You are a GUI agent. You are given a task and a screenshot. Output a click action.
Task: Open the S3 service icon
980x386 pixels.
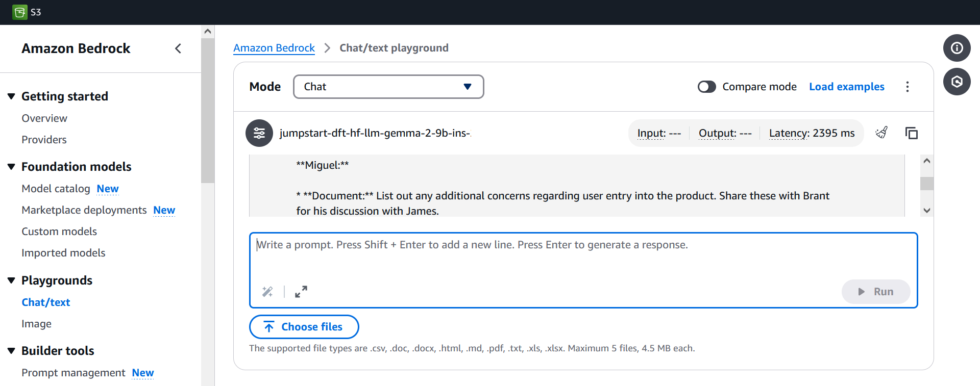click(20, 12)
